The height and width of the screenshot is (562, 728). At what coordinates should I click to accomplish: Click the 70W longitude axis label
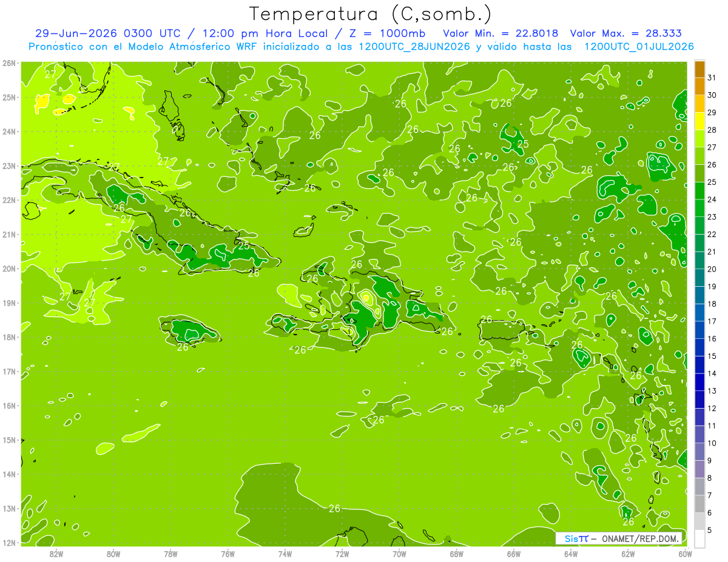[399, 554]
